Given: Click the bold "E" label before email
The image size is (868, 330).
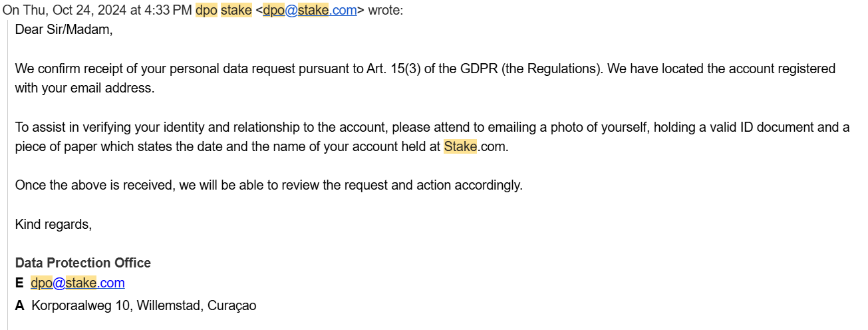Looking at the screenshot, I should pyautogui.click(x=19, y=283).
